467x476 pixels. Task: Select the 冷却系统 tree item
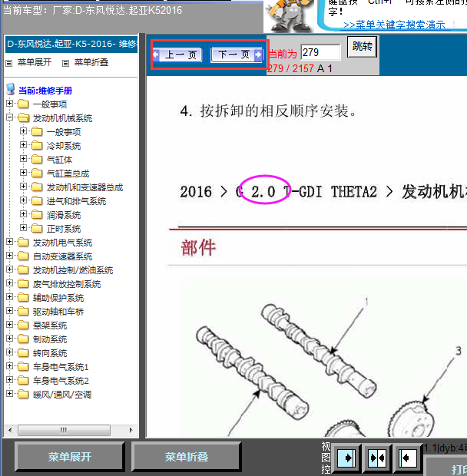pos(64,146)
